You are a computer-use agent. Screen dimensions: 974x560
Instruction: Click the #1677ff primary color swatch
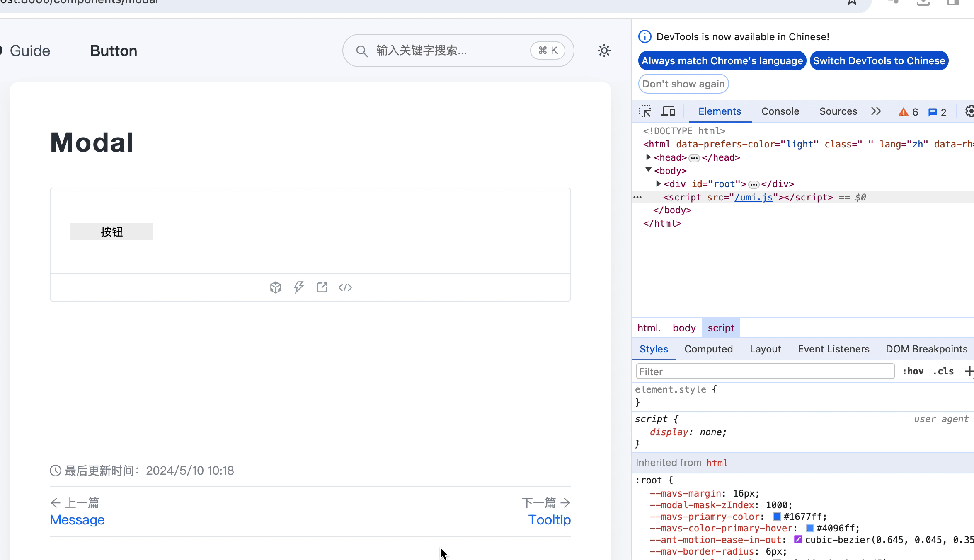[777, 517]
